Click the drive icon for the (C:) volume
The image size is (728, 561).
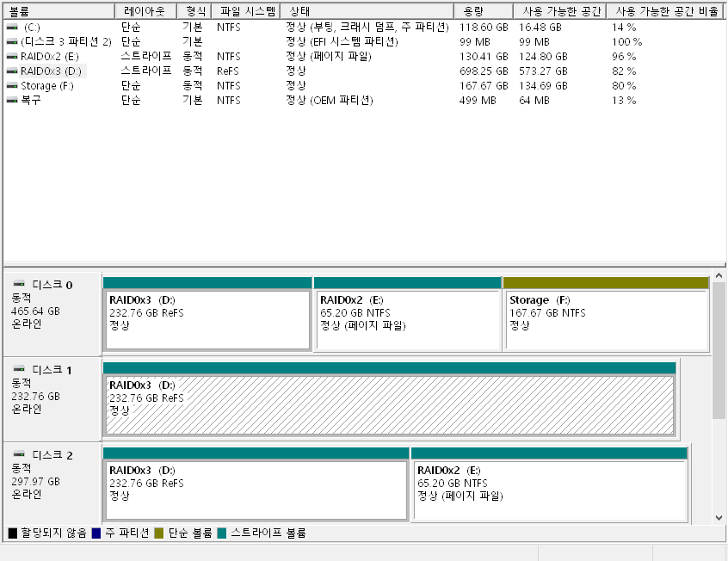tap(12, 28)
